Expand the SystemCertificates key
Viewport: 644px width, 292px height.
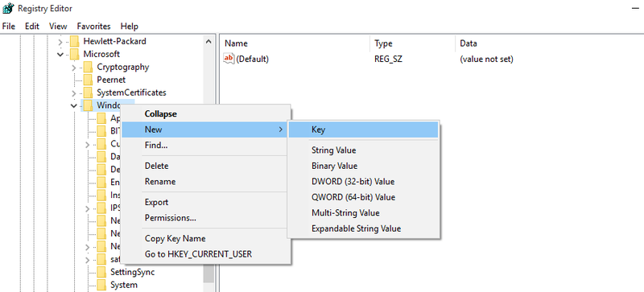[74, 93]
